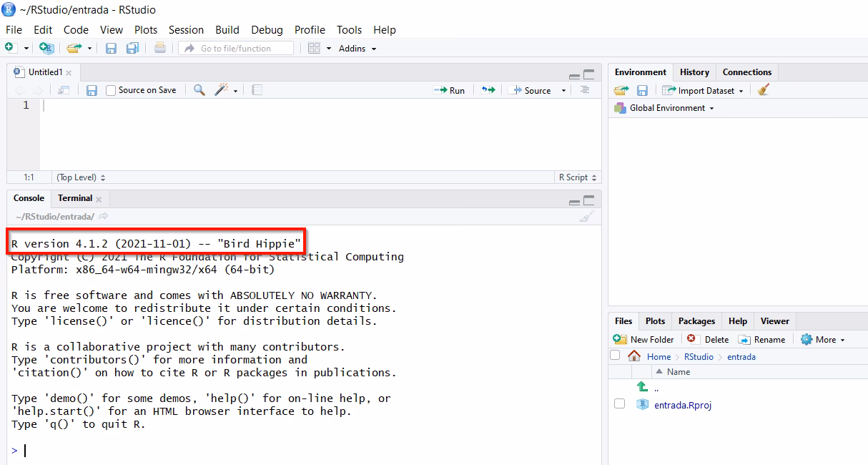Clear the workspace with the broom icon
This screenshot has height=465, width=868.
coord(762,90)
